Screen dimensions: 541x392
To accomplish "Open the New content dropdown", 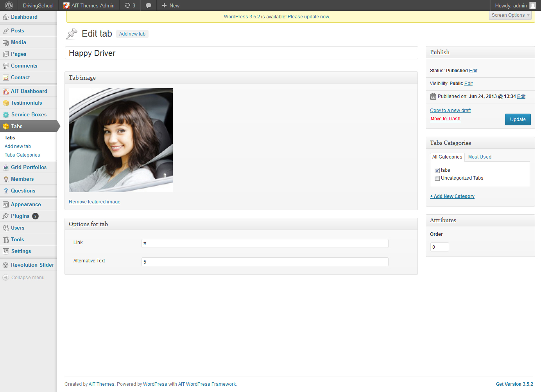I will coord(171,5).
